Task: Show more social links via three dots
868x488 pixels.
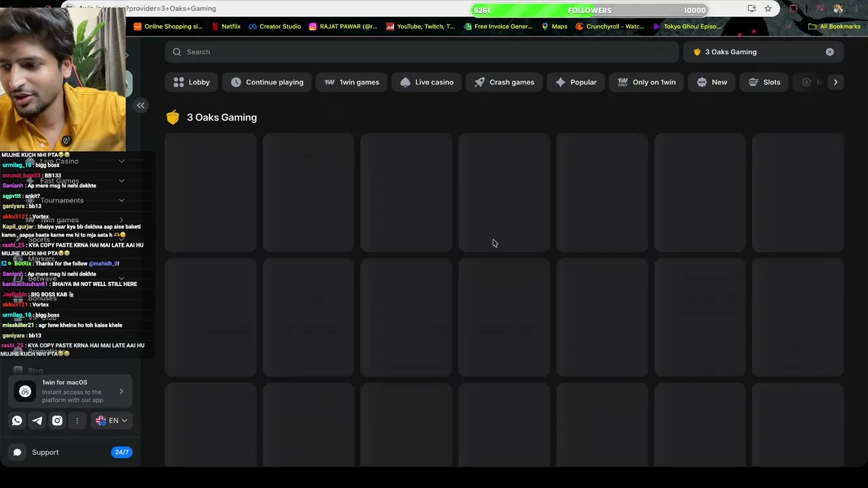Action: (77, 420)
